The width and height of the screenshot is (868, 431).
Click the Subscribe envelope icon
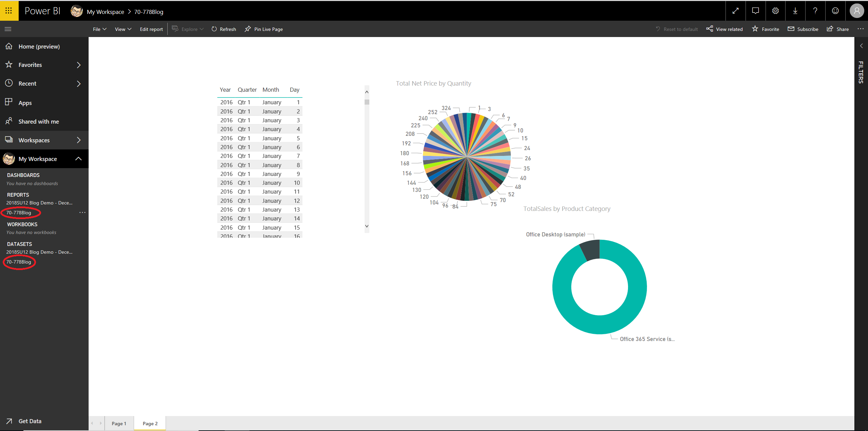click(791, 29)
